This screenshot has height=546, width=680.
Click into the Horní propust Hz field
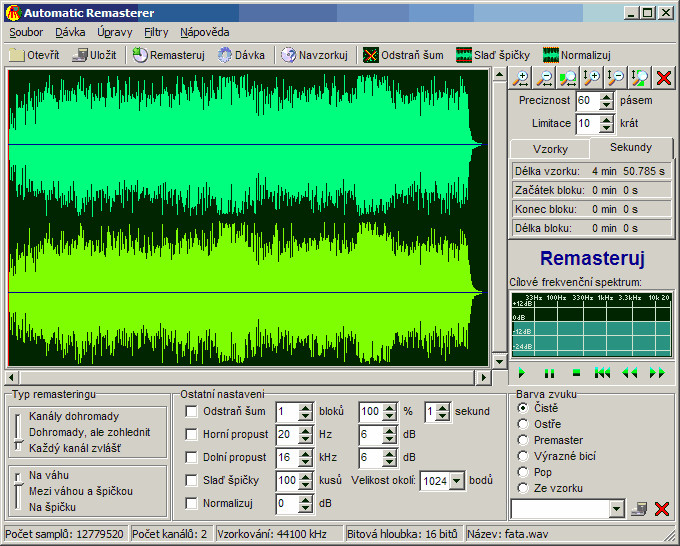click(286, 434)
